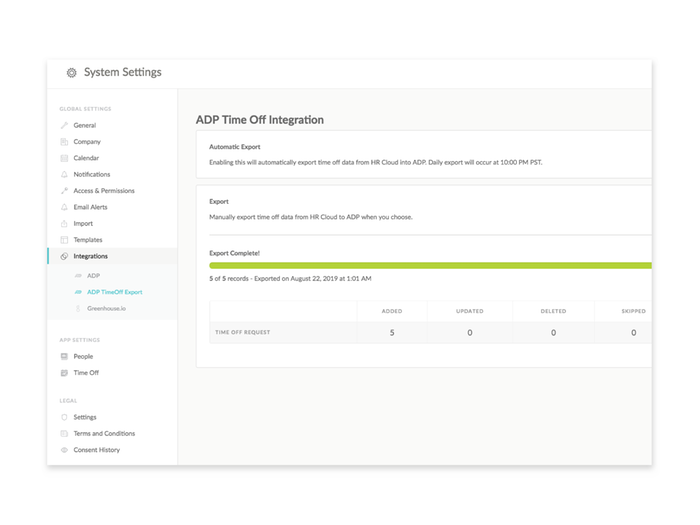Viewport: 700px width, 525px height.
Task: Open Company settings
Action: point(87,142)
